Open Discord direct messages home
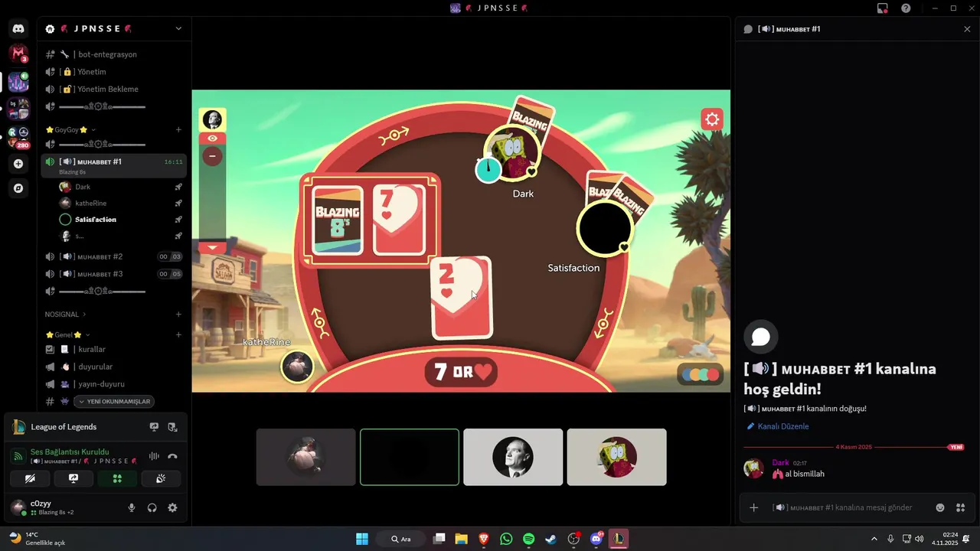 point(18,29)
